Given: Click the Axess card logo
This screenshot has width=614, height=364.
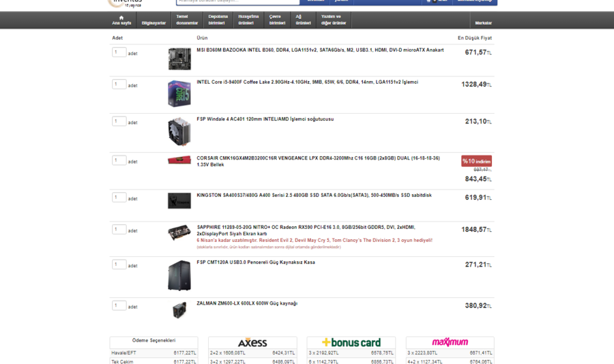Looking at the screenshot, I should point(252,342).
